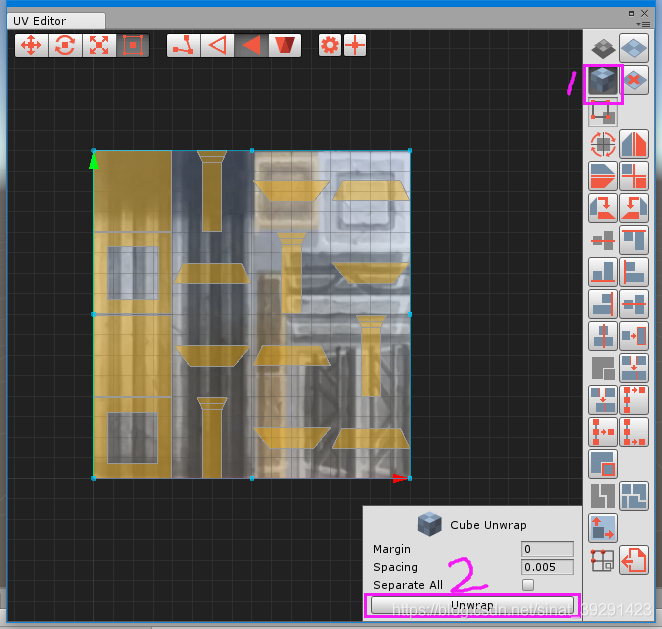
Task: Select the UV Editor tab
Action: [56, 21]
